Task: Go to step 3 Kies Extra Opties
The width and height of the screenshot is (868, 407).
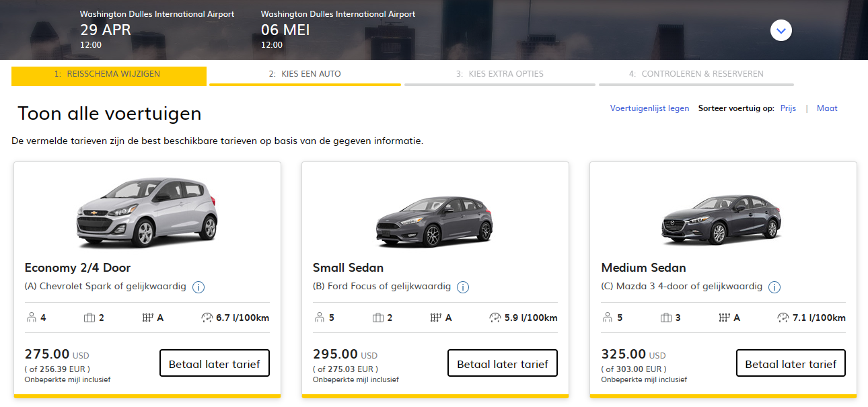Action: pos(499,75)
